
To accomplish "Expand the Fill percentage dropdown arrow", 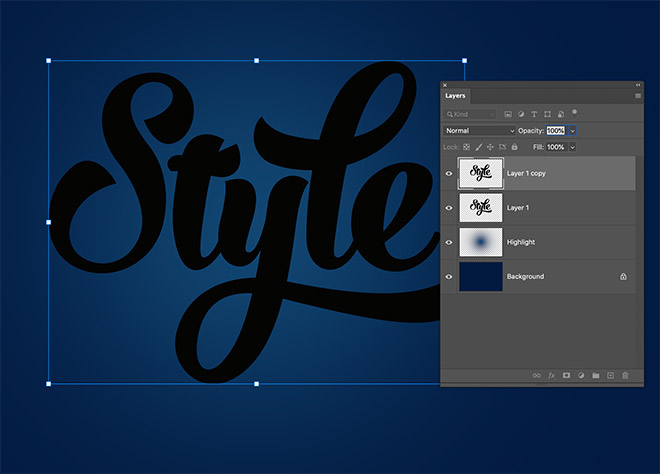I will [x=573, y=147].
